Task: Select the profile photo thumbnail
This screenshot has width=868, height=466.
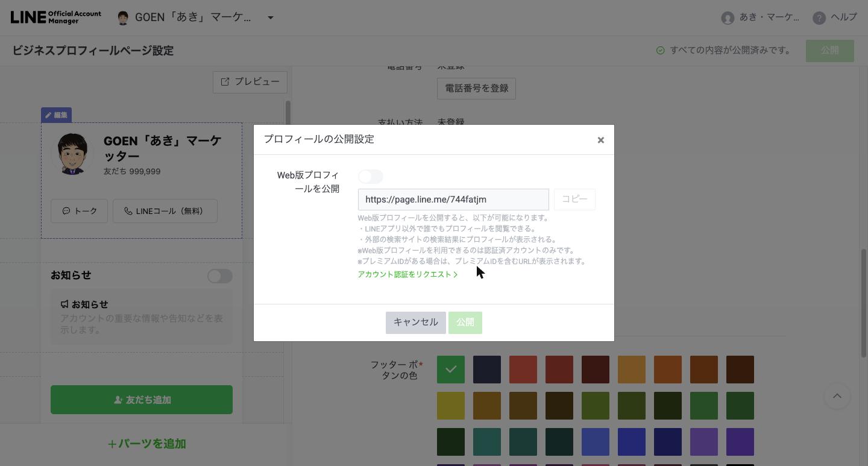Action: [x=73, y=154]
